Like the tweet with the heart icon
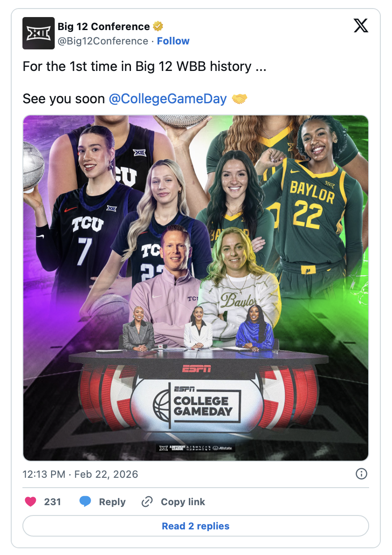This screenshot has width=392, height=555. pos(30,502)
